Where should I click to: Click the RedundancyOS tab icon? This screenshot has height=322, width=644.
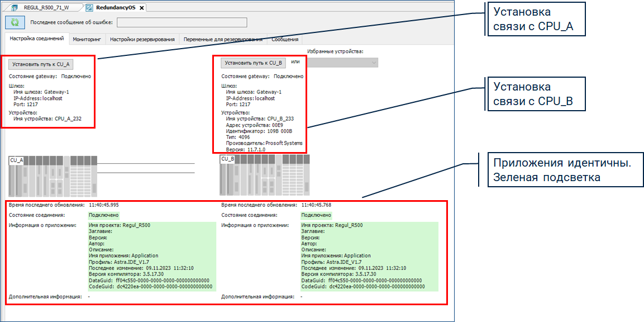click(89, 8)
